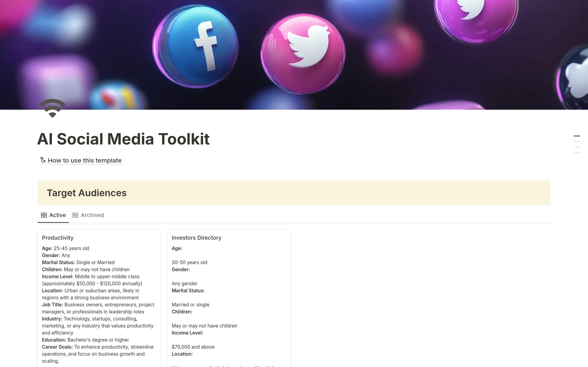The image size is (588, 367).
Task: Open the "How to use this template" link
Action: (x=84, y=160)
